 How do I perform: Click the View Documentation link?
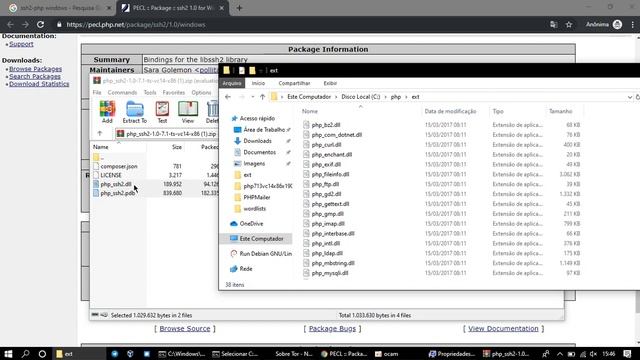(x=503, y=329)
